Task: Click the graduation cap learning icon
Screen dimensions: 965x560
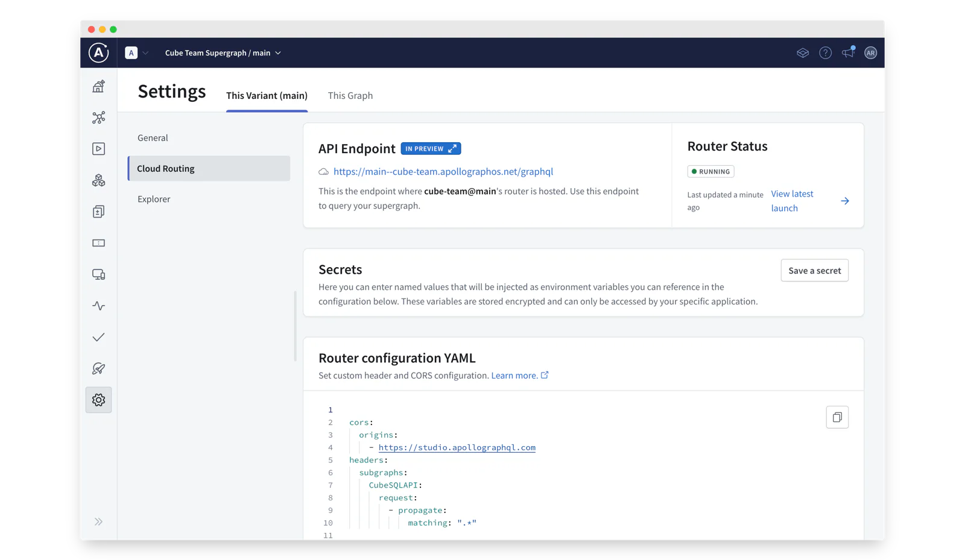Action: (x=802, y=53)
